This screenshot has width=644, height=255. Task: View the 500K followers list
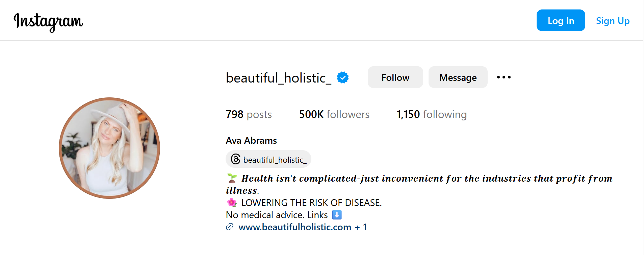[334, 114]
